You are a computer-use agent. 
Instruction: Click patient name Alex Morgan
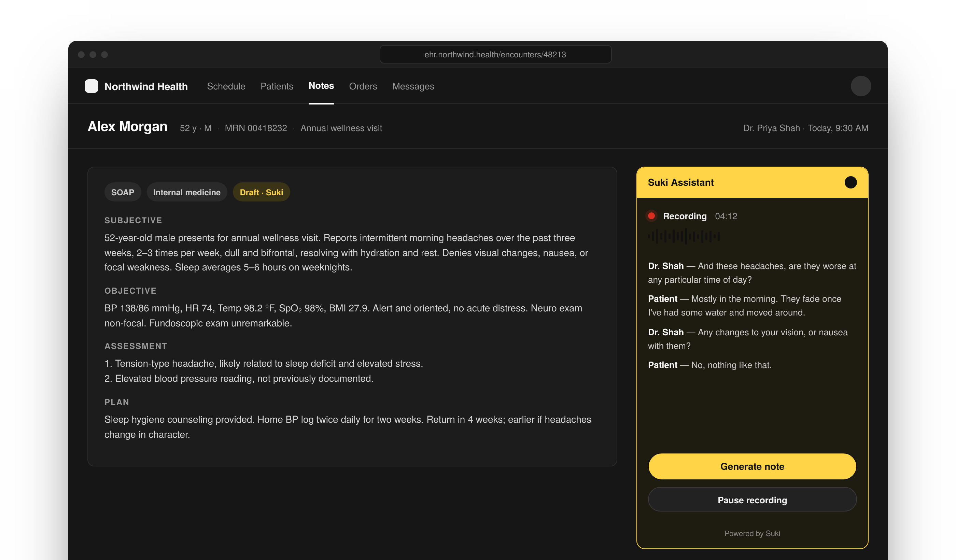[127, 126]
